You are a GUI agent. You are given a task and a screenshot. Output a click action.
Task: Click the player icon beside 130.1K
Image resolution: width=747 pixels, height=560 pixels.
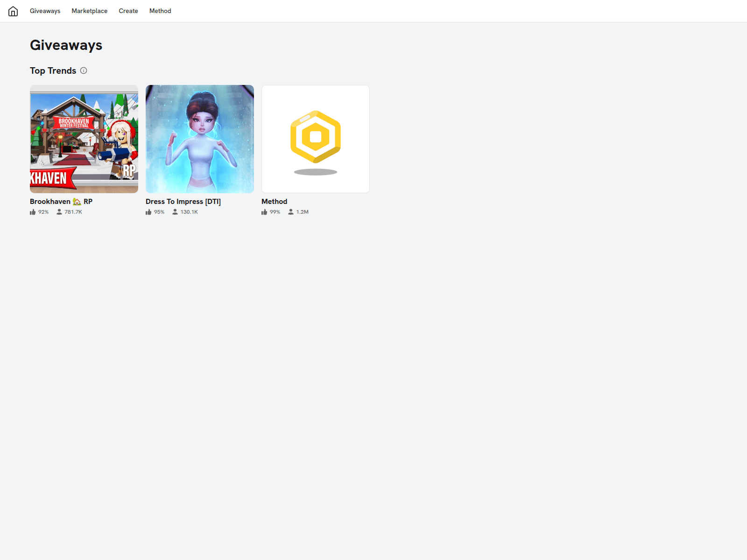point(175,211)
